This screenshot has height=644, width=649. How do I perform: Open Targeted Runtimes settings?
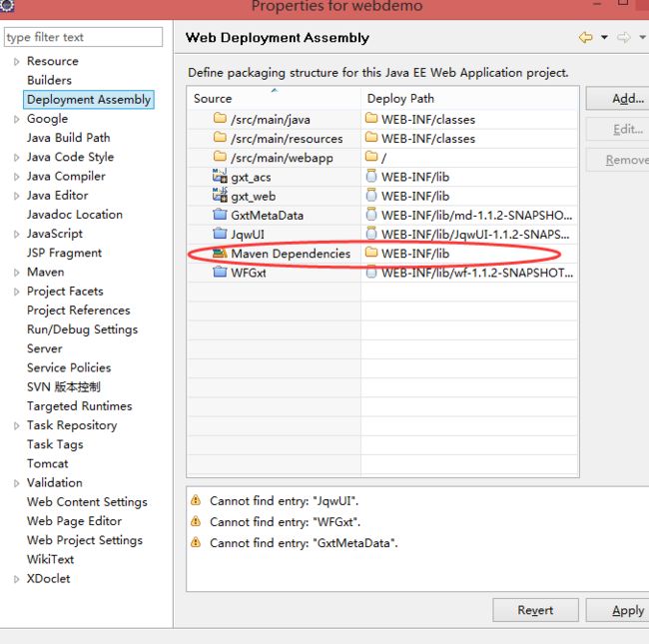(x=79, y=406)
